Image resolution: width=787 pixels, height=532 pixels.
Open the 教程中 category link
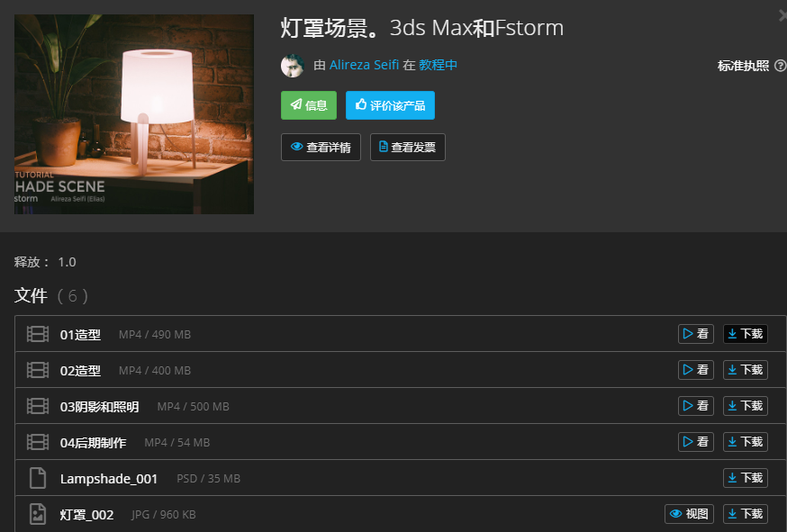[x=439, y=65]
